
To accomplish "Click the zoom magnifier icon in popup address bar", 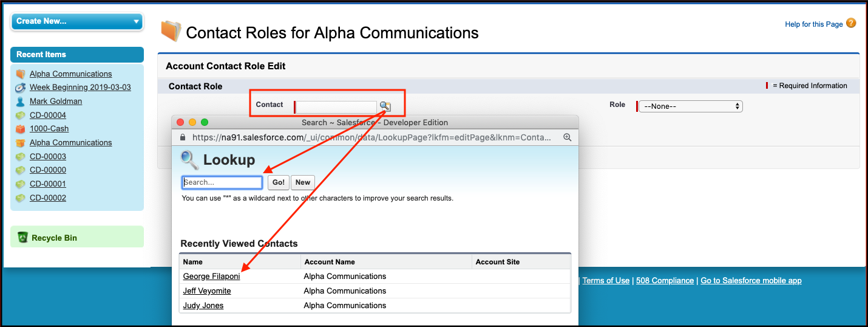I will click(x=568, y=137).
